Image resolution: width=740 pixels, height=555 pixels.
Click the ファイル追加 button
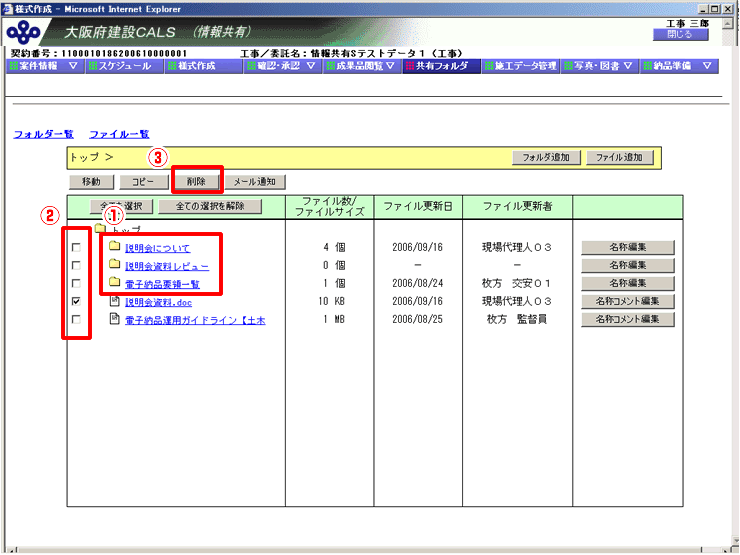pos(620,157)
